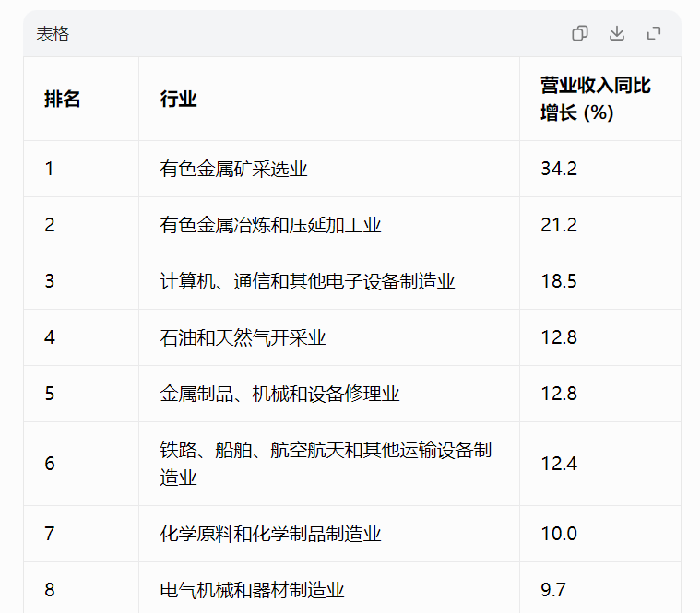700x613 pixels.
Task: Click the value 21.2
Action: tap(559, 225)
